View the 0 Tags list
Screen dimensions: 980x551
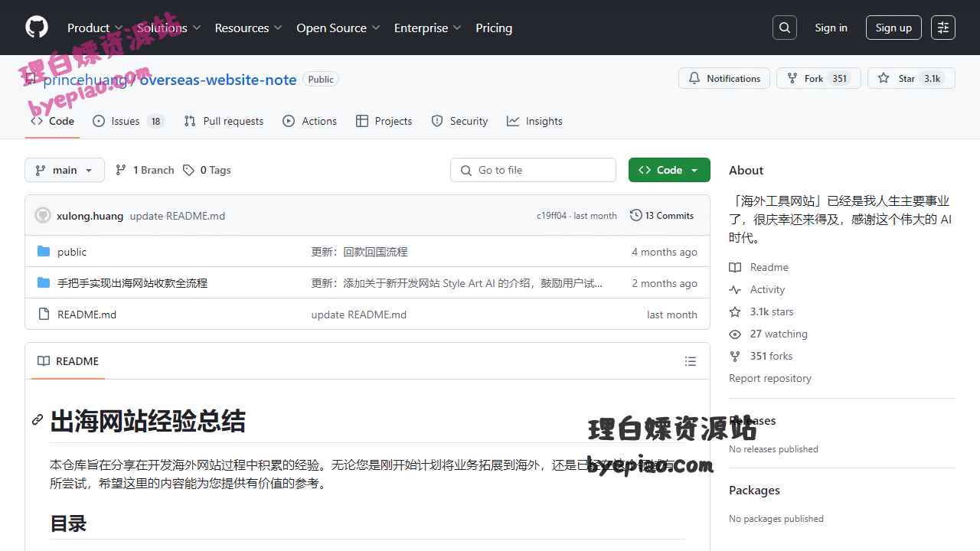click(x=207, y=170)
